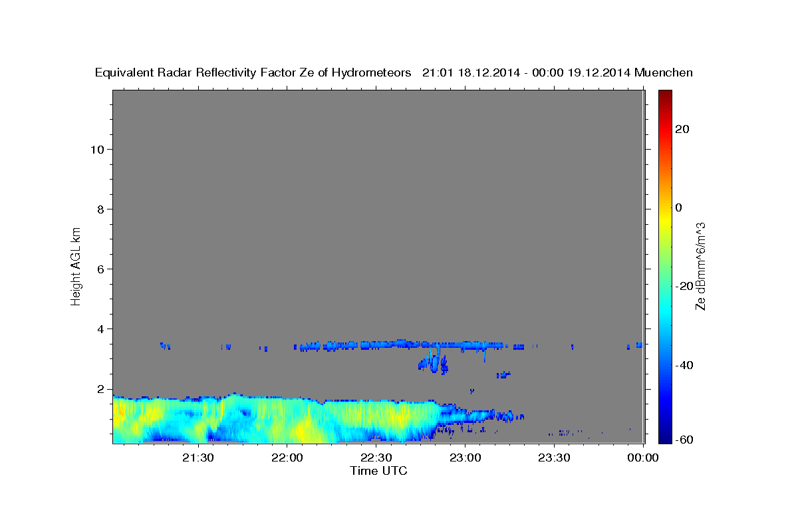The width and height of the screenshot is (798, 532).
Task: Click the colorbar label '0'
Action: [680, 207]
